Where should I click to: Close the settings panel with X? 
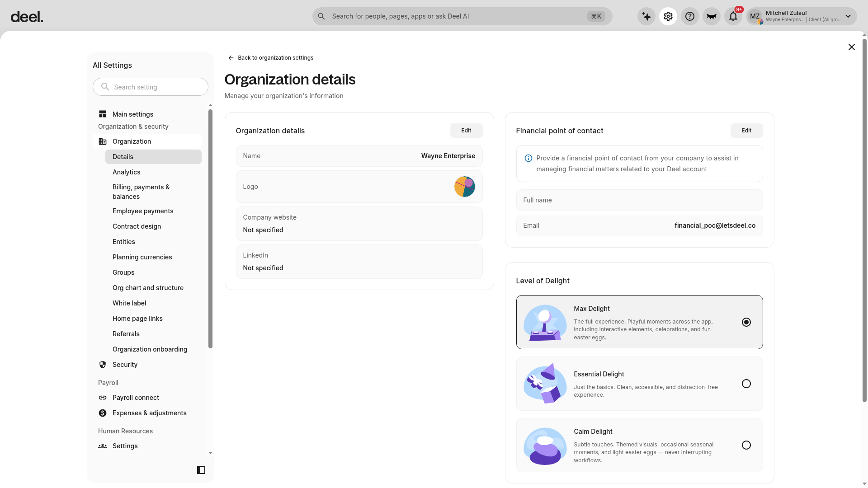tap(852, 47)
